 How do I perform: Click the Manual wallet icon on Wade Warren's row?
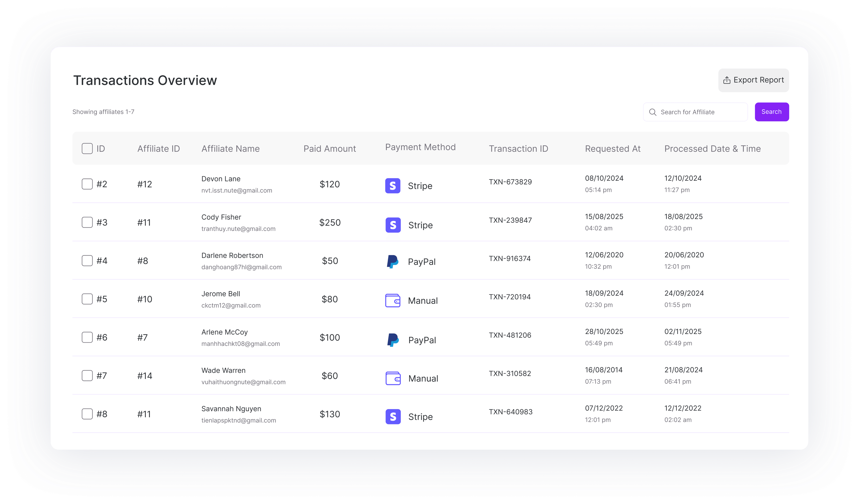pos(393,378)
